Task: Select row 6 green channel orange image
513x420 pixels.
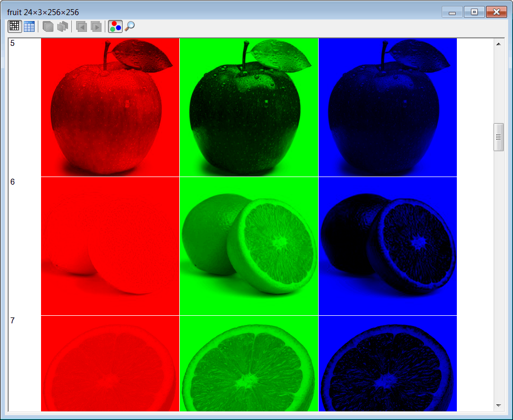Action: point(249,246)
